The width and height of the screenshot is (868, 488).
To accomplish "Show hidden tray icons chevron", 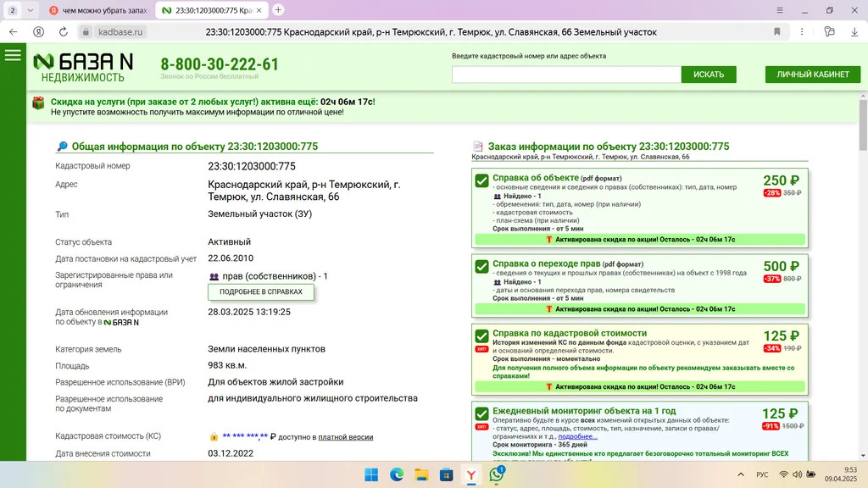I will (x=741, y=474).
